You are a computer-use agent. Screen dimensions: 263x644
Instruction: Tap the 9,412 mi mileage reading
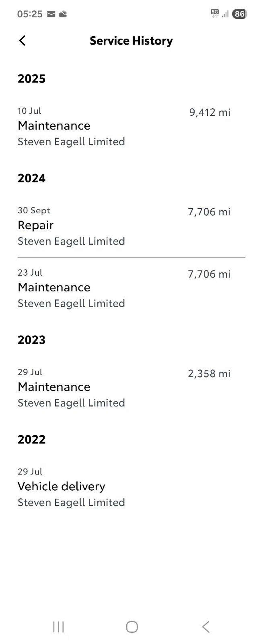(x=210, y=112)
